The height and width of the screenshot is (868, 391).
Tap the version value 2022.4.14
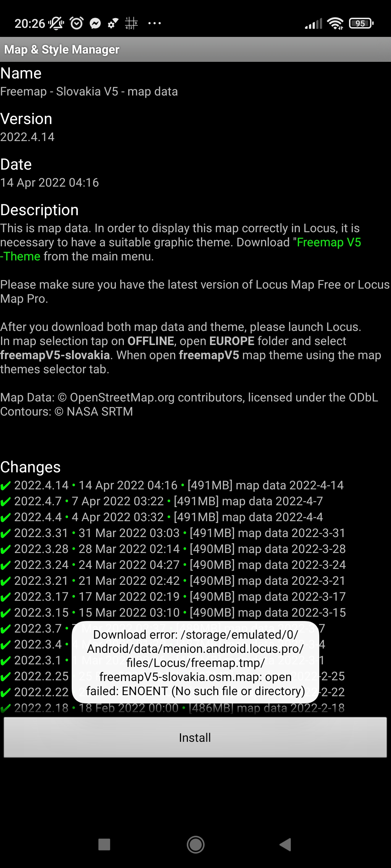27,137
